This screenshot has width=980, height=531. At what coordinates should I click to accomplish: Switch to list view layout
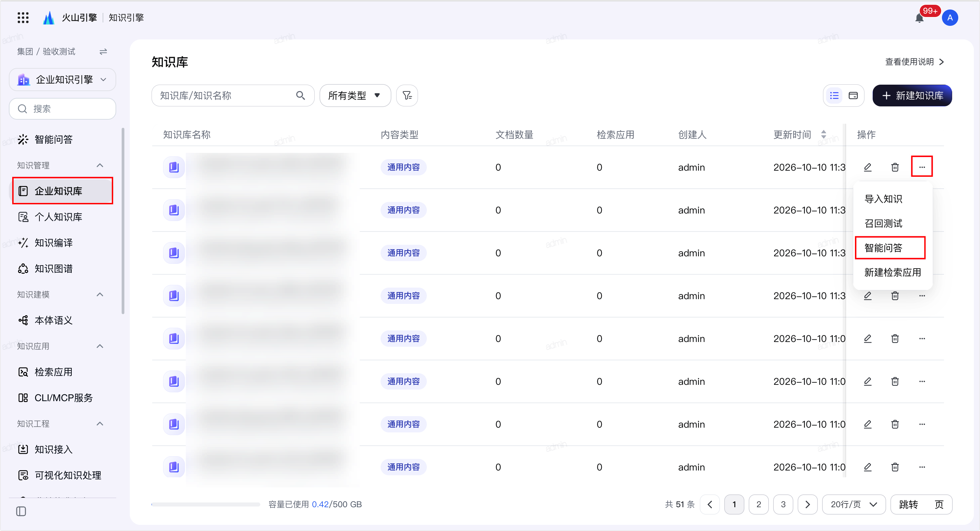click(x=834, y=96)
